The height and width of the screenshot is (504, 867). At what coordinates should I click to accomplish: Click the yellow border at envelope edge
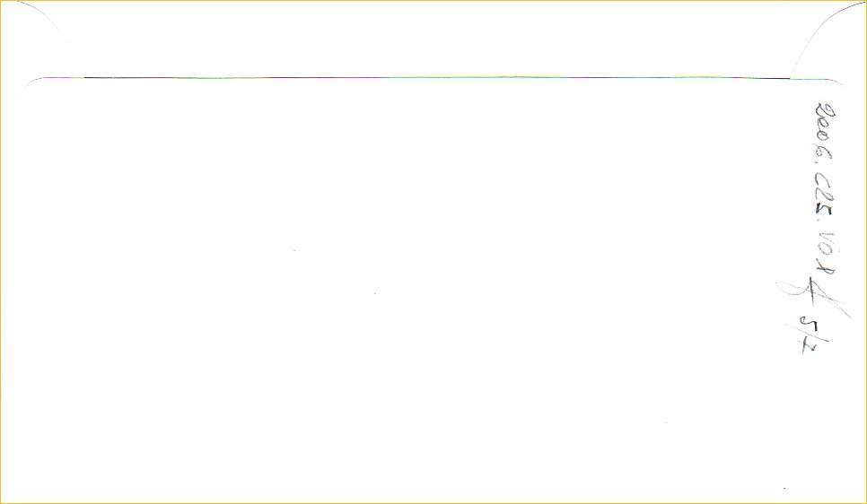click(433, 502)
